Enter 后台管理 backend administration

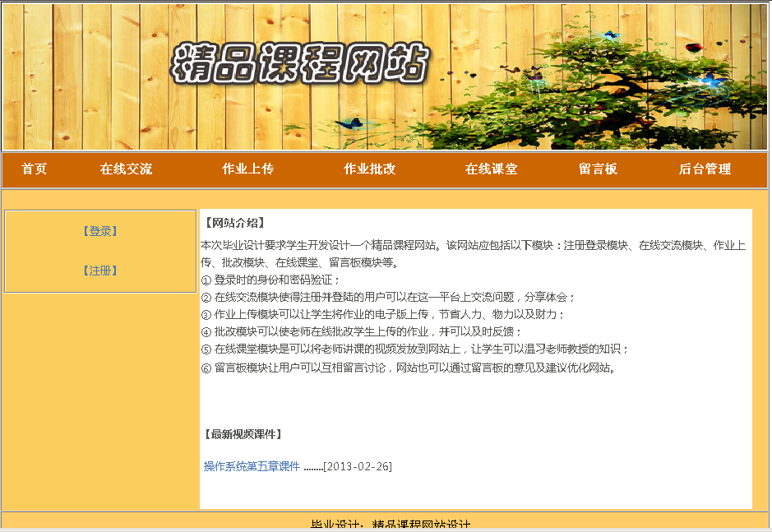pos(704,169)
